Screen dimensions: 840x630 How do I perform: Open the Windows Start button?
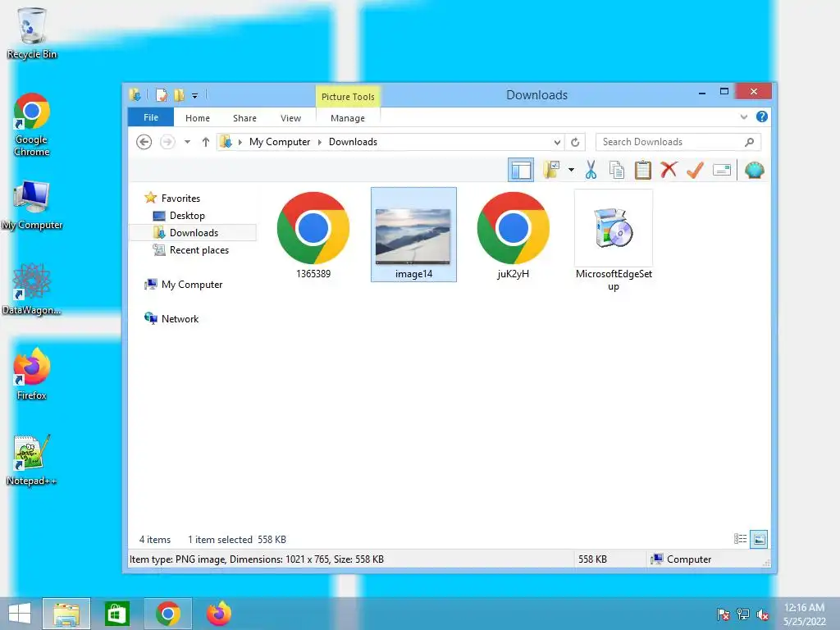[x=20, y=614]
